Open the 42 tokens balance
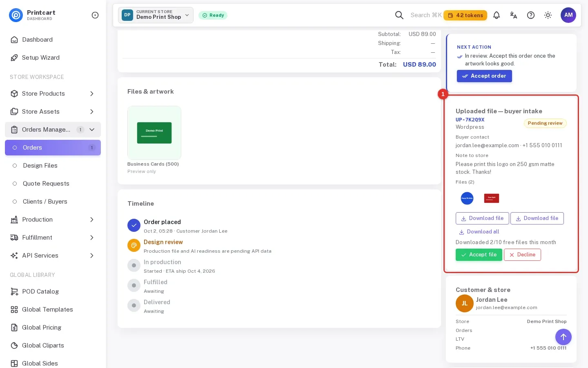Viewport: 588px width, 368px height. coord(465,15)
